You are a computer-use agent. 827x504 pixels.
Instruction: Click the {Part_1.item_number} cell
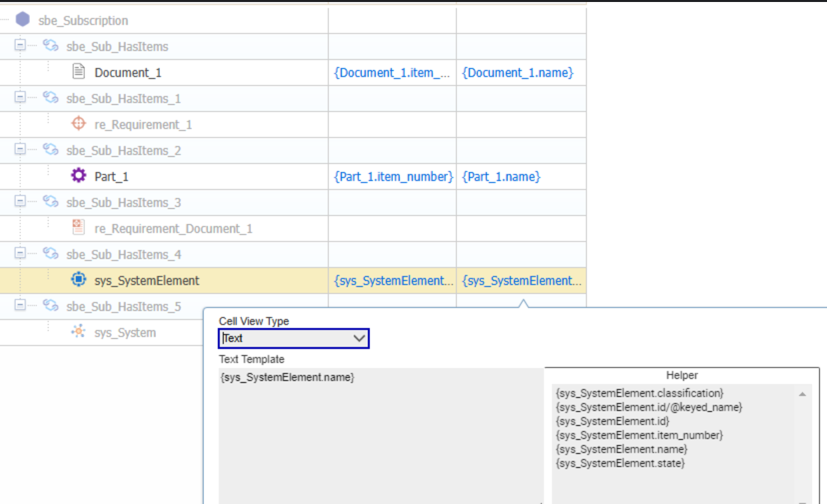(393, 177)
